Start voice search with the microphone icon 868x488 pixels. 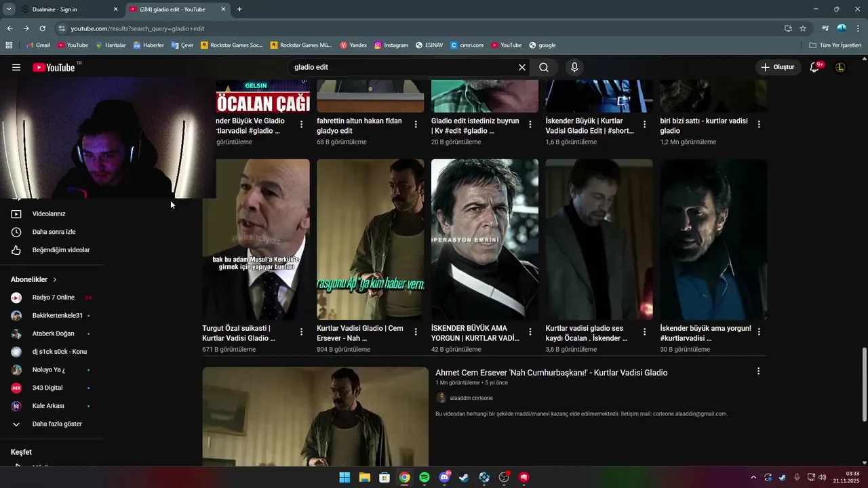[x=574, y=67]
